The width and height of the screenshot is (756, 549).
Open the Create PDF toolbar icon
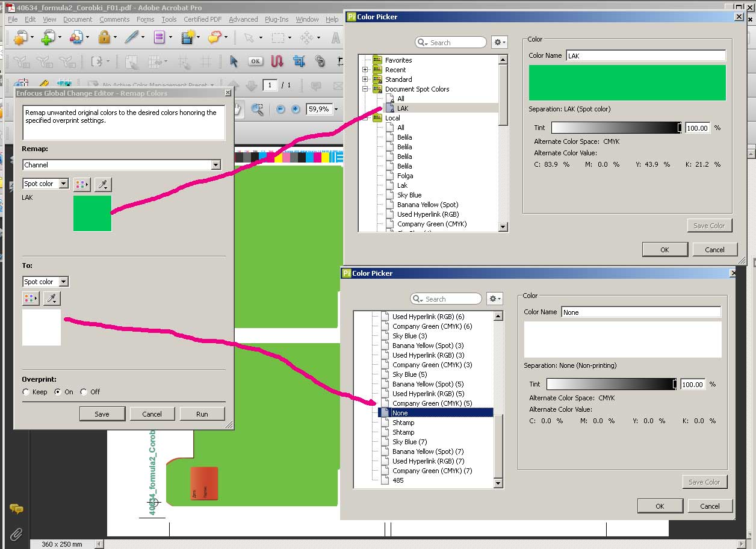tap(20, 38)
